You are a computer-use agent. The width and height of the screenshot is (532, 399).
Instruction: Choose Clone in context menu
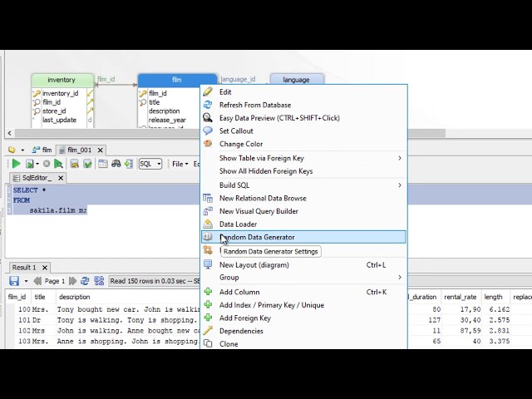point(303,343)
